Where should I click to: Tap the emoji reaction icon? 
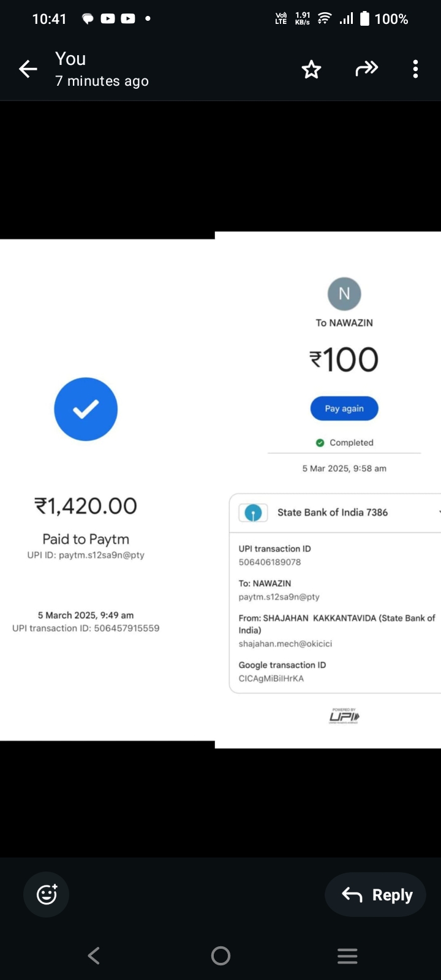pyautogui.click(x=47, y=895)
